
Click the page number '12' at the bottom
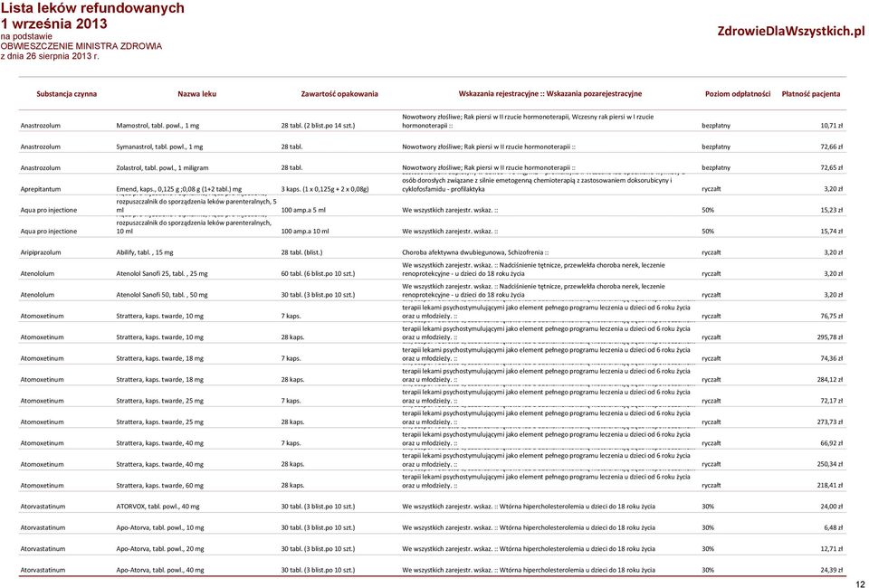click(860, 583)
